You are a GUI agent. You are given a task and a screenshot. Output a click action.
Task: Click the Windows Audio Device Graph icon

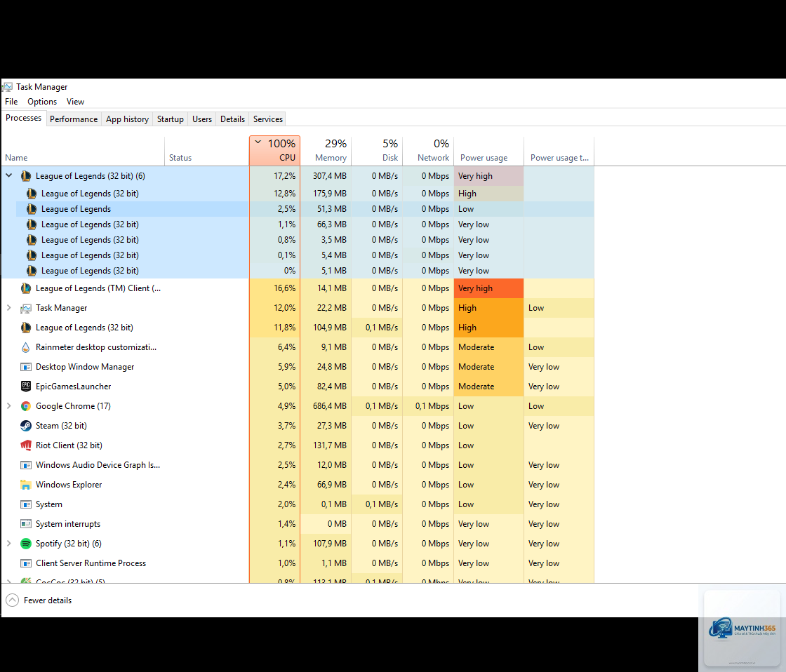tap(26, 465)
